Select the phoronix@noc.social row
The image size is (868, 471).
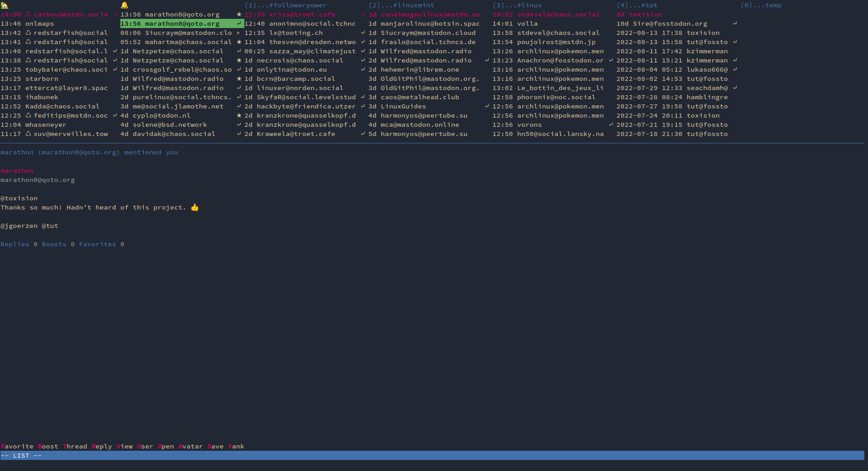pyautogui.click(x=553, y=97)
